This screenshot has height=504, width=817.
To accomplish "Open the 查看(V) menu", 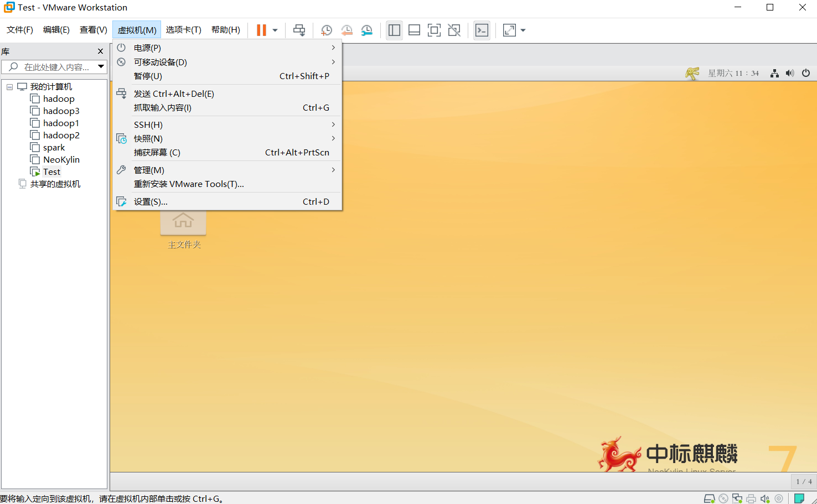I will [x=93, y=30].
